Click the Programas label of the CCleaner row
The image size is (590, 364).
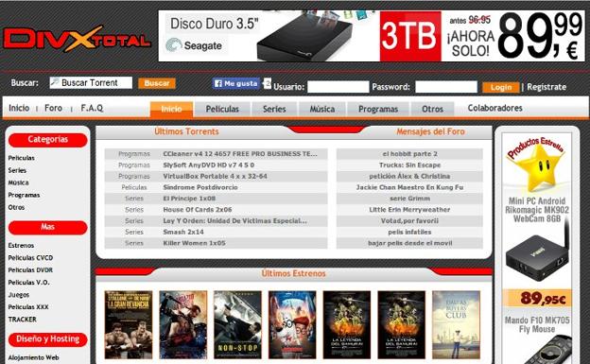tap(134, 153)
